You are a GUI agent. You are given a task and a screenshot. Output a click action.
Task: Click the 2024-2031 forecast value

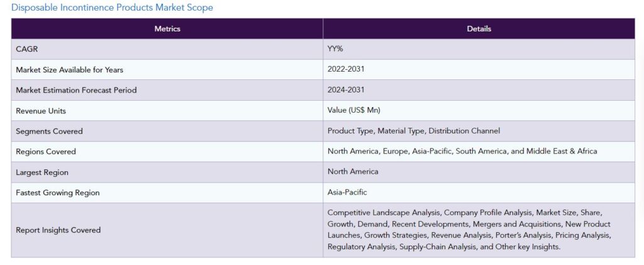click(346, 89)
